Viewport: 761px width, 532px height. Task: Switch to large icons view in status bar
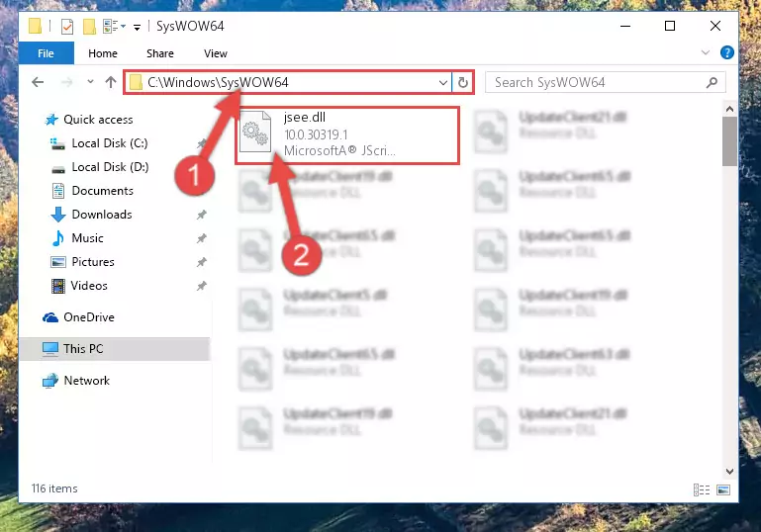(723, 489)
